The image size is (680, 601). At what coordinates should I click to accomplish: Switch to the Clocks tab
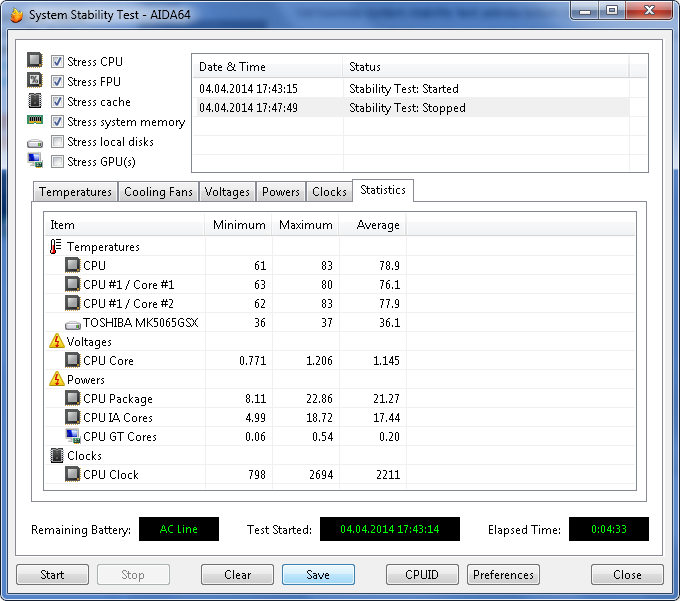click(329, 192)
